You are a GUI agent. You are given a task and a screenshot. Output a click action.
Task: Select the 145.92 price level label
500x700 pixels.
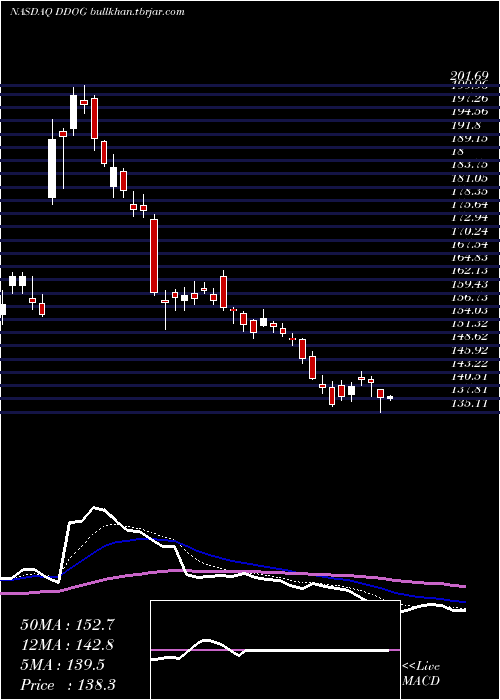tap(469, 350)
